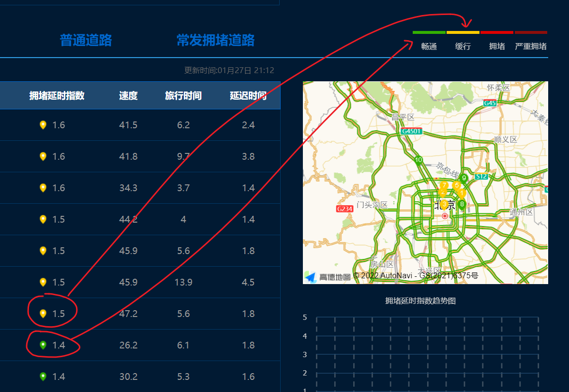Click the yellow pin in the 34.3 speed row
Viewport: 569px width, 392px height.
point(43,188)
